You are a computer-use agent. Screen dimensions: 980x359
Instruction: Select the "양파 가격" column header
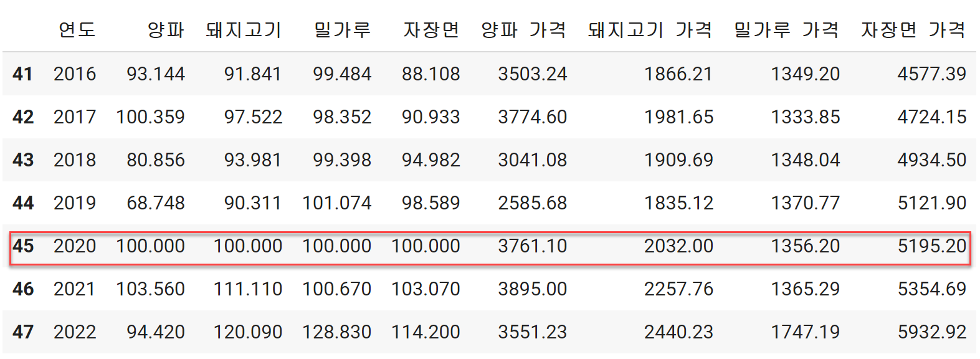(x=524, y=29)
